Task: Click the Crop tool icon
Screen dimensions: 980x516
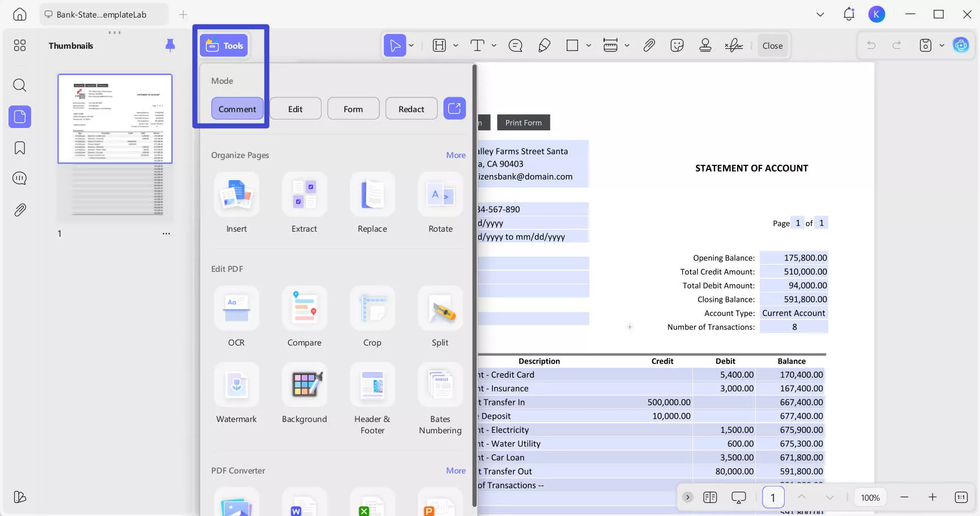Action: 372,309
